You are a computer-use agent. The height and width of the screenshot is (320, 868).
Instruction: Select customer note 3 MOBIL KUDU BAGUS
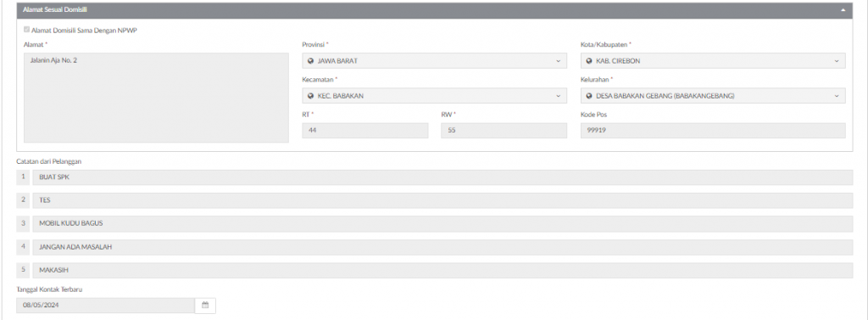[442, 223]
